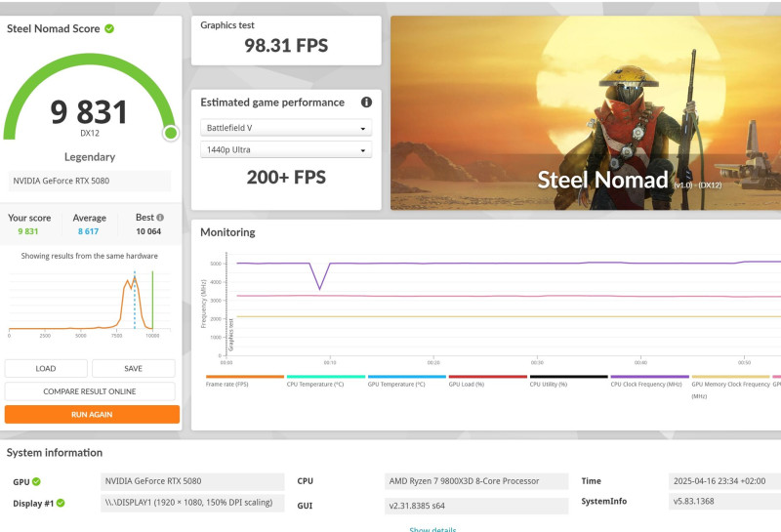Click the Monitoring section heading

(x=227, y=232)
